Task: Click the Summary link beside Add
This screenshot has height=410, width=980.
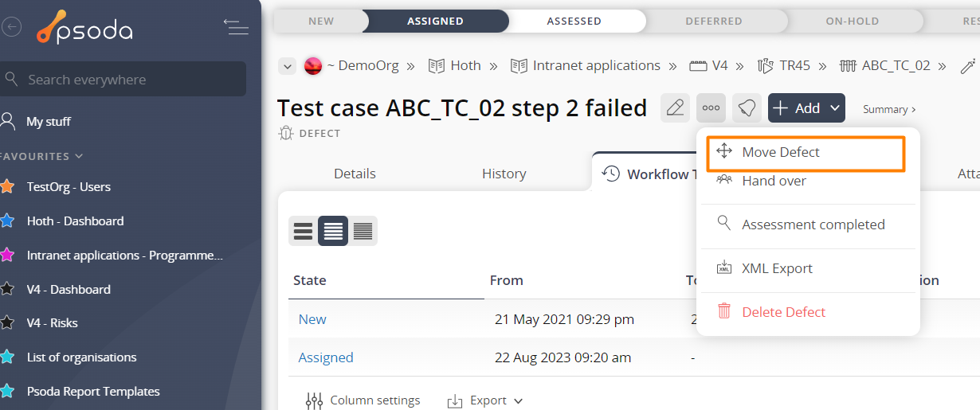Action: tap(889, 109)
